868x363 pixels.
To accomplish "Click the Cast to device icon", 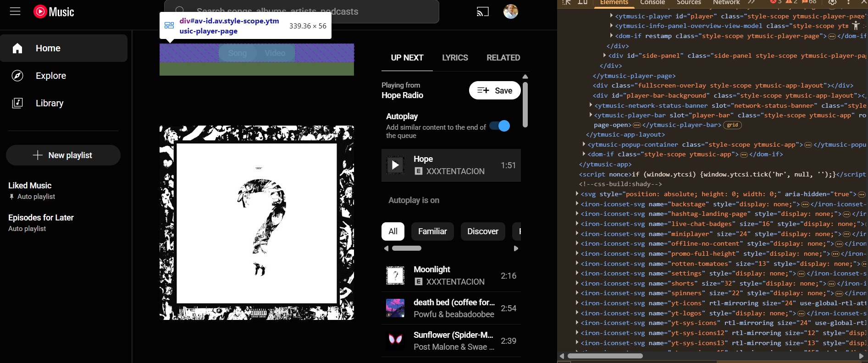I will (x=483, y=11).
